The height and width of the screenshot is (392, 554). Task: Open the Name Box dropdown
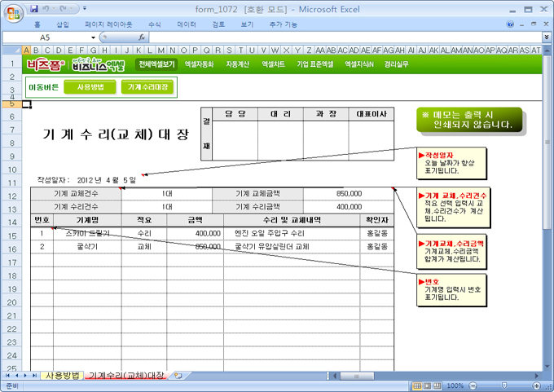(x=94, y=37)
